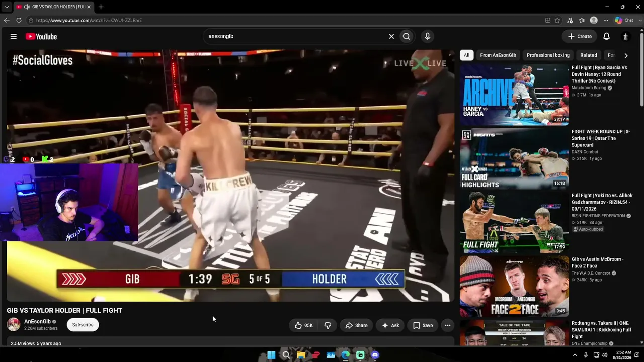Click the browser address bar URL
This screenshot has height=362, width=644.
point(89,20)
